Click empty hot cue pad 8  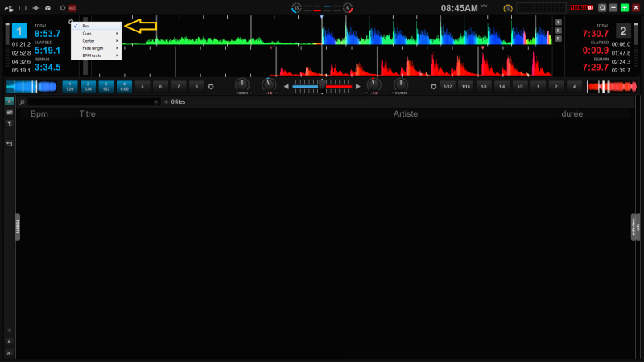[x=196, y=87]
